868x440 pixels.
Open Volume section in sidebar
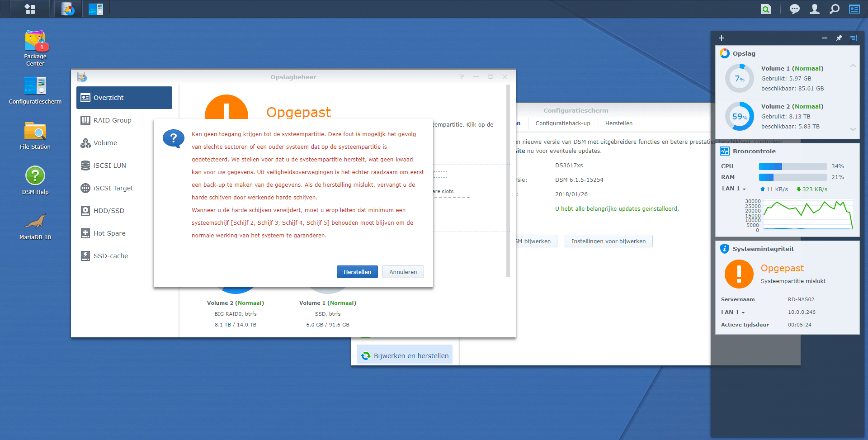pyautogui.click(x=124, y=143)
